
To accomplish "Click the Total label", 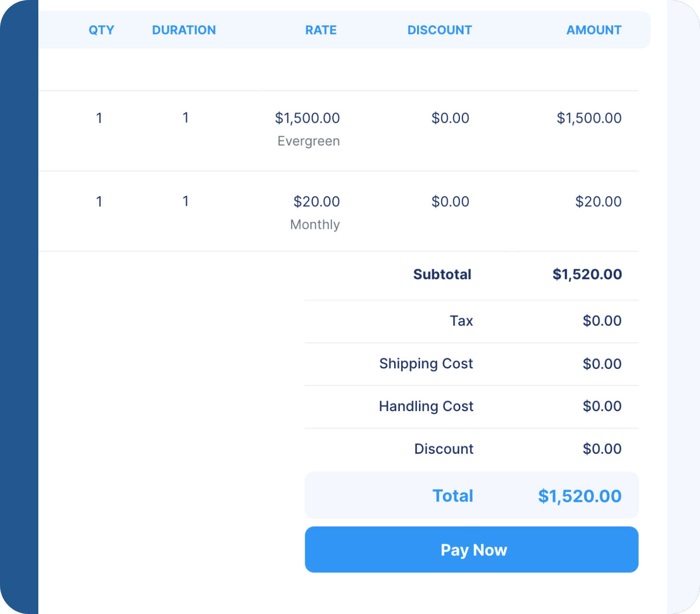I will tap(453, 496).
